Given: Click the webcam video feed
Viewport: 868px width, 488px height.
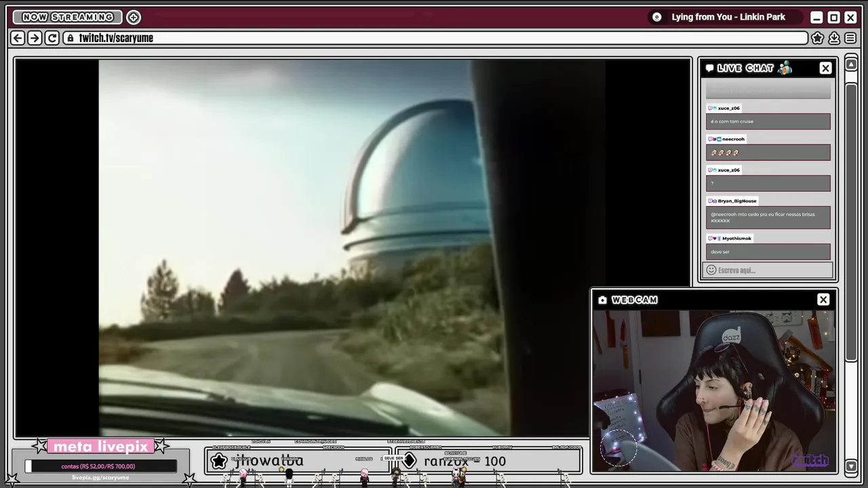Looking at the screenshot, I should click(x=714, y=391).
